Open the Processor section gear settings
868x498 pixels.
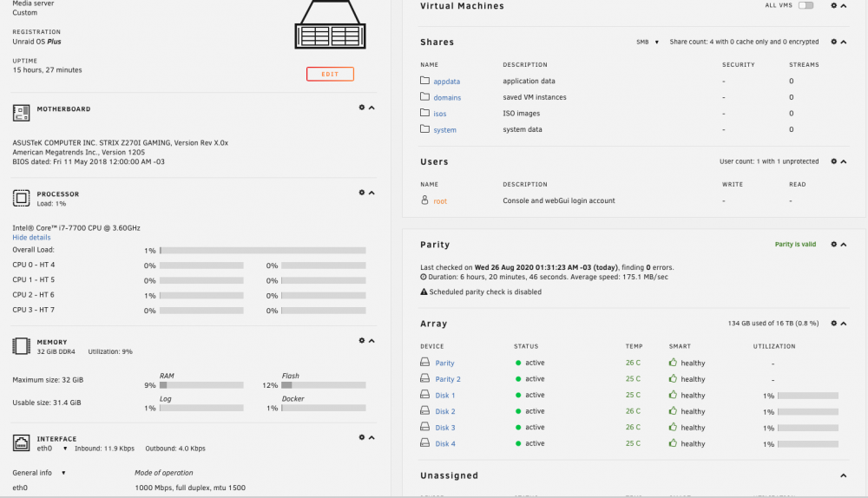point(361,193)
